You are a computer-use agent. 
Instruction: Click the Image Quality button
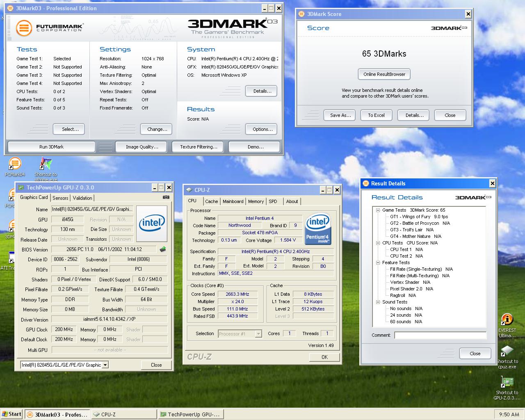click(142, 146)
